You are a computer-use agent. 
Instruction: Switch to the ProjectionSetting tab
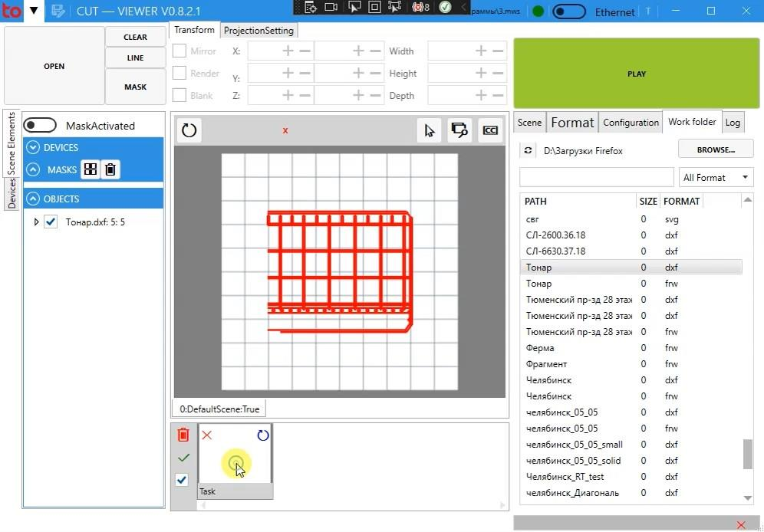click(x=259, y=31)
